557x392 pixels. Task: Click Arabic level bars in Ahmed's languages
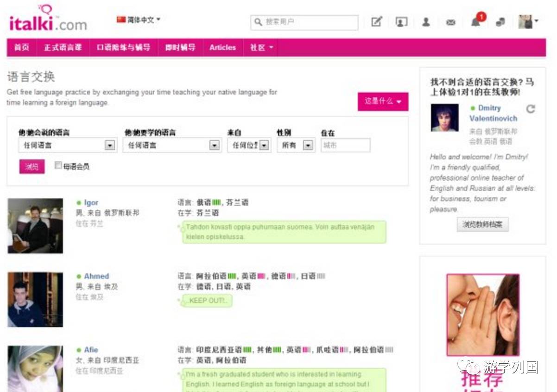(232, 276)
